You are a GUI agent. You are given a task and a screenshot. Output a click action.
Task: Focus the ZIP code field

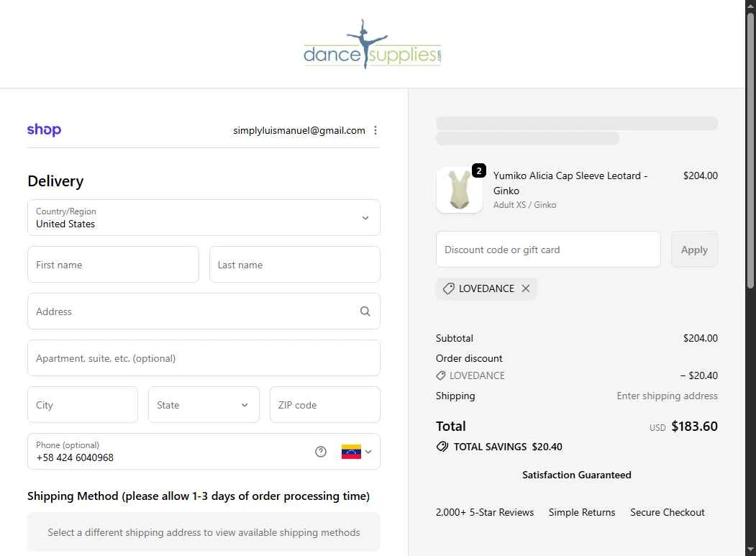point(325,404)
